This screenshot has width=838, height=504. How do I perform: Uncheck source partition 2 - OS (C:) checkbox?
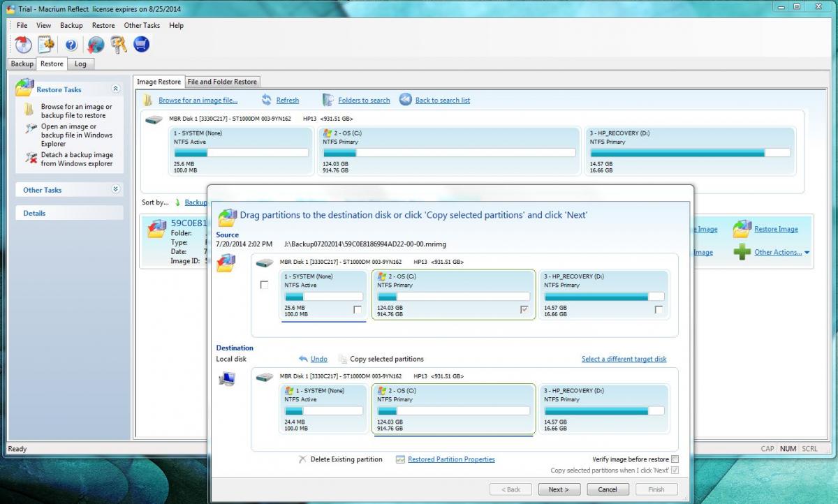tap(525, 309)
